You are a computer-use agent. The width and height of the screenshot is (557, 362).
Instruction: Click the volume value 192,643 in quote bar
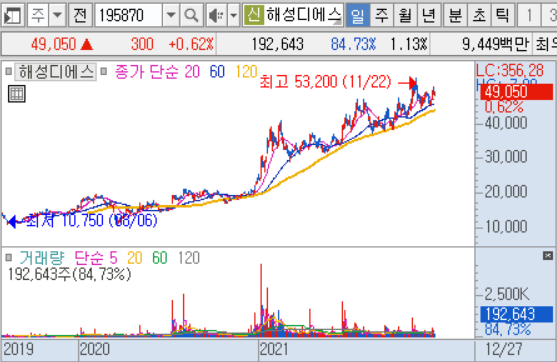277,45
